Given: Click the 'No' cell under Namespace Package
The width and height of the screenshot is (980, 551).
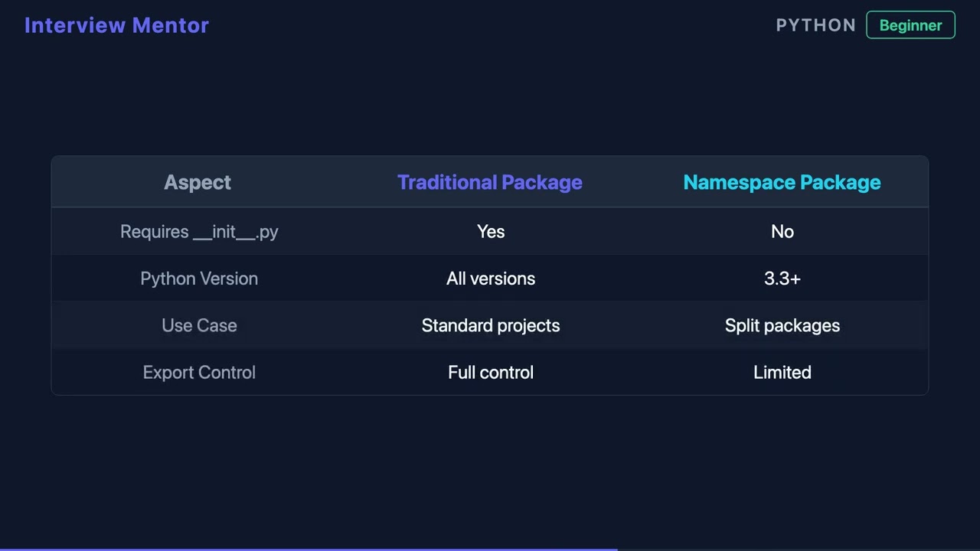Looking at the screenshot, I should click(x=782, y=232).
